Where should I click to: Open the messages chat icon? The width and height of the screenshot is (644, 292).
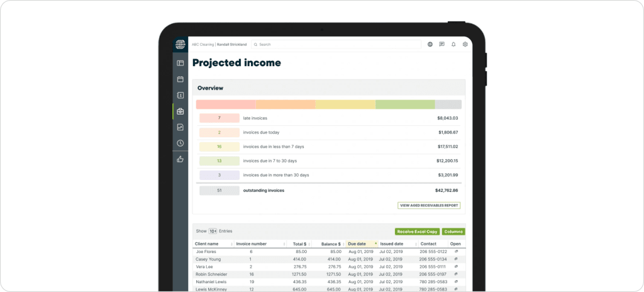442,45
